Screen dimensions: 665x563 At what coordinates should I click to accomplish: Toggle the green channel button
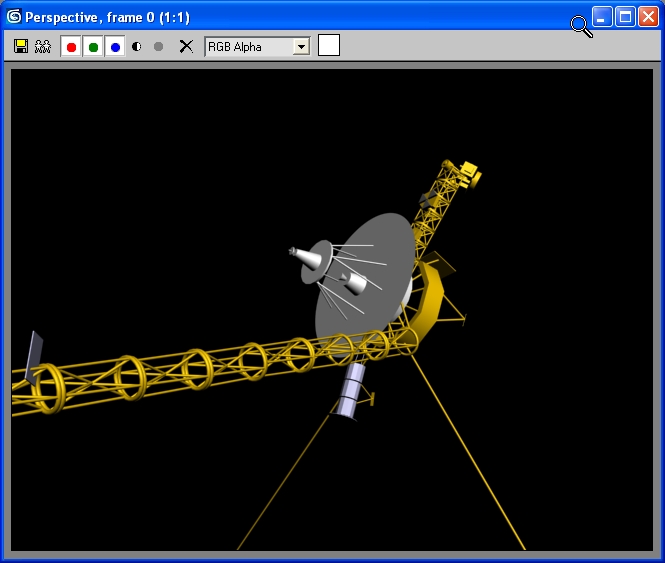click(x=93, y=46)
